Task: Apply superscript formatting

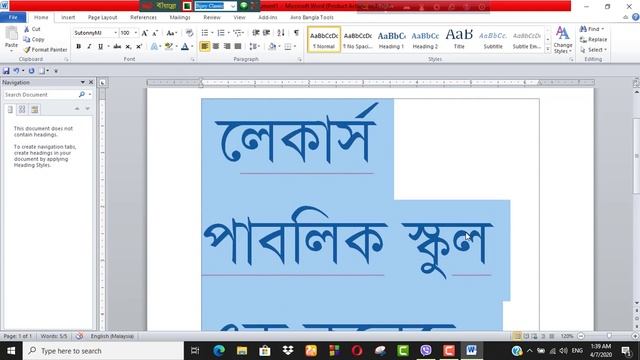Action: pos(139,47)
